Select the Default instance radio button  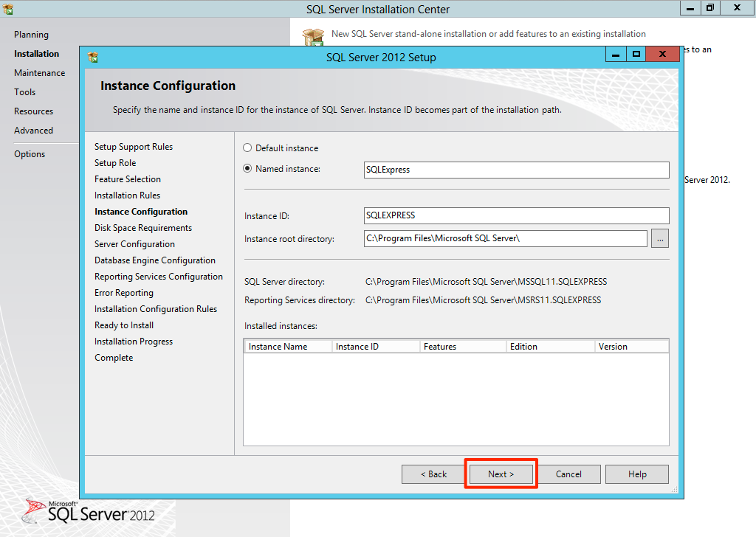(x=247, y=148)
